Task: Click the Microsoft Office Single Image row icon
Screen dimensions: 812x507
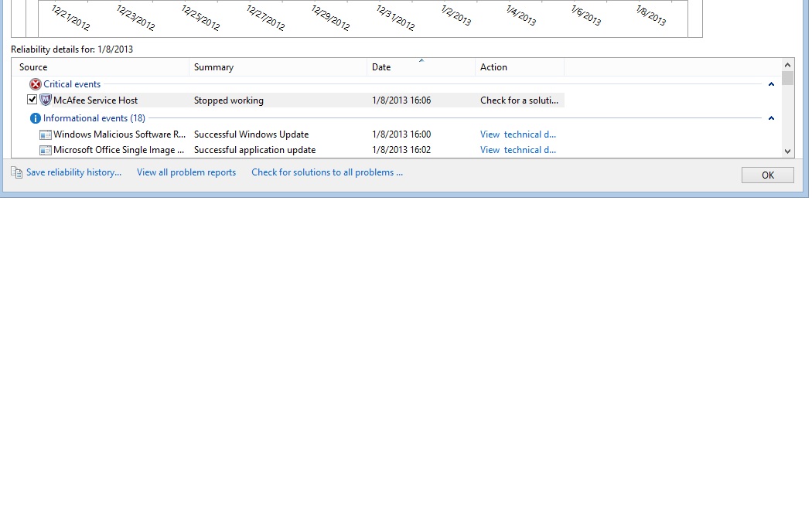Action: tap(46, 150)
